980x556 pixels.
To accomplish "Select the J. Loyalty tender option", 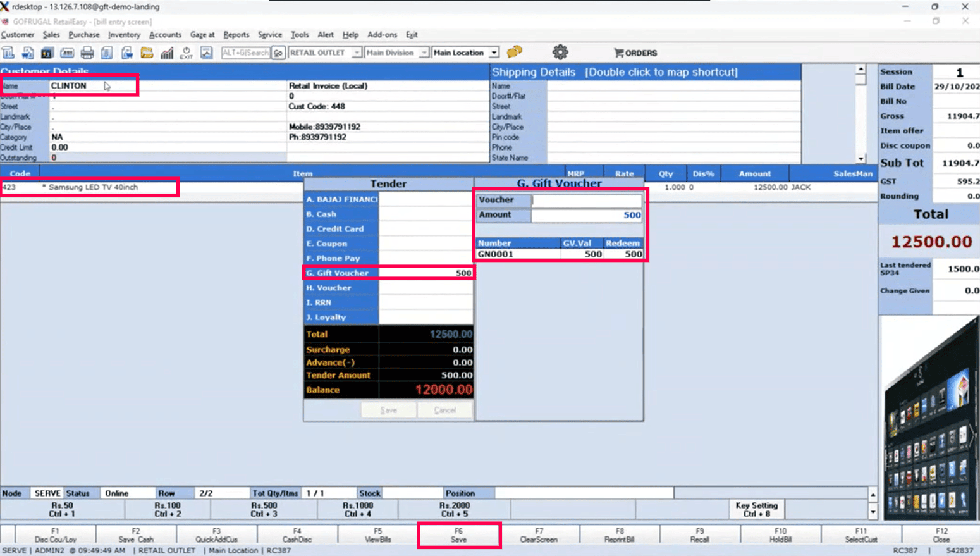I will 388,318.
